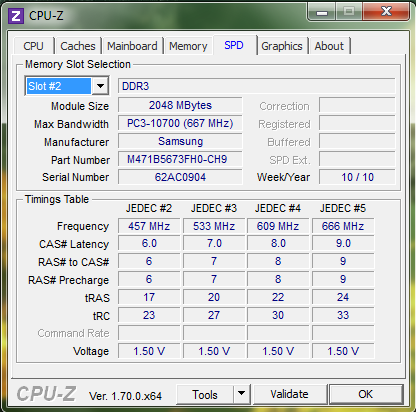Confirm with the OK button

point(366,394)
